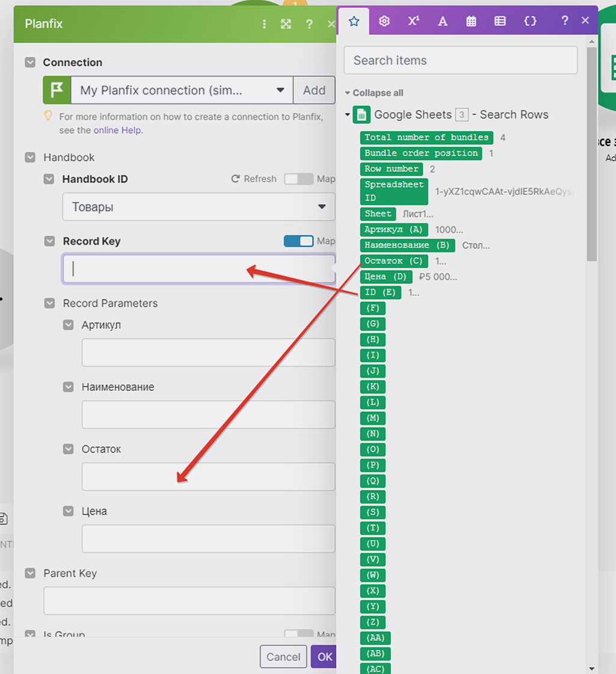Toggle the Map switch for Is Group

click(298, 634)
